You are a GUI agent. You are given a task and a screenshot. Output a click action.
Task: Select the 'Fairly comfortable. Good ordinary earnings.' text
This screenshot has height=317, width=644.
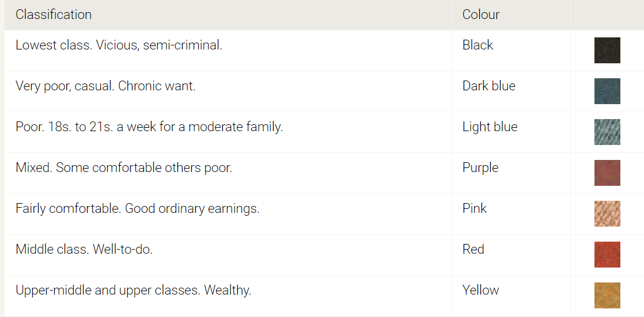[x=138, y=208]
